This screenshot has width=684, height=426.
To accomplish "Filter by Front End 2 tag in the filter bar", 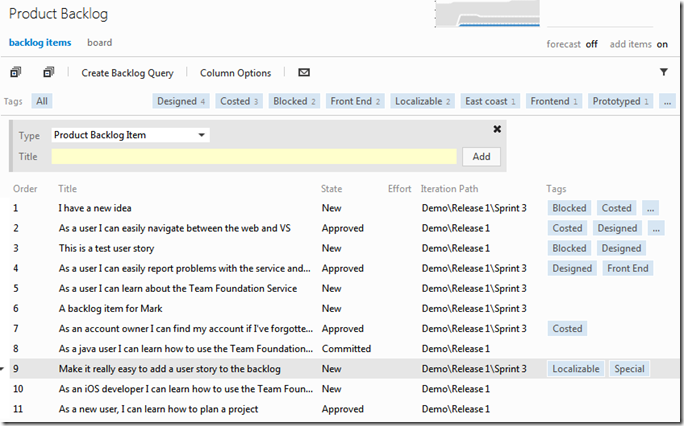I will (355, 101).
